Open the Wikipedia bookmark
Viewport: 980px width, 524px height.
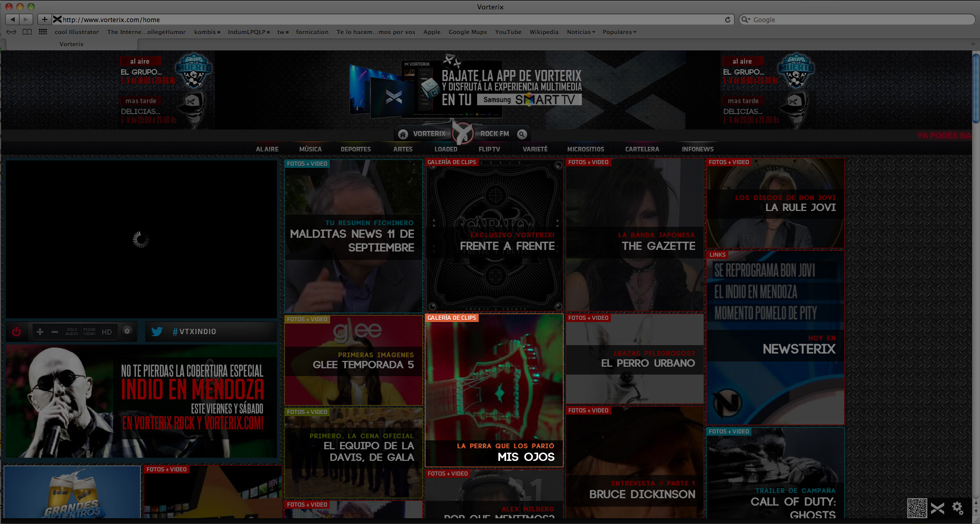[544, 32]
